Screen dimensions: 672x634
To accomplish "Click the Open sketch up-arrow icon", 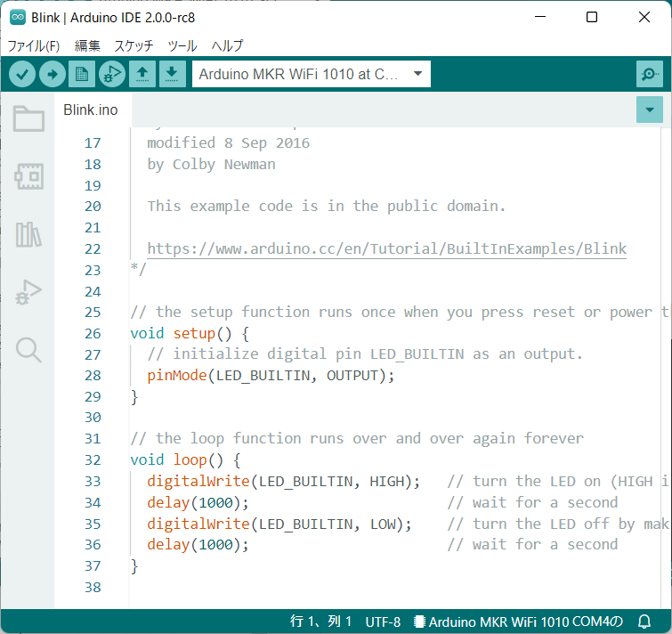I will click(x=142, y=75).
